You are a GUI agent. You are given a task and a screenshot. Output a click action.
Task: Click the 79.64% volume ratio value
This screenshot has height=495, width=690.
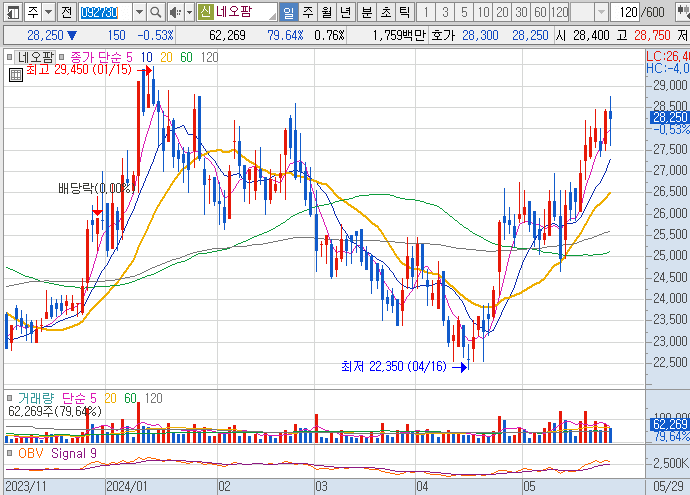point(285,35)
